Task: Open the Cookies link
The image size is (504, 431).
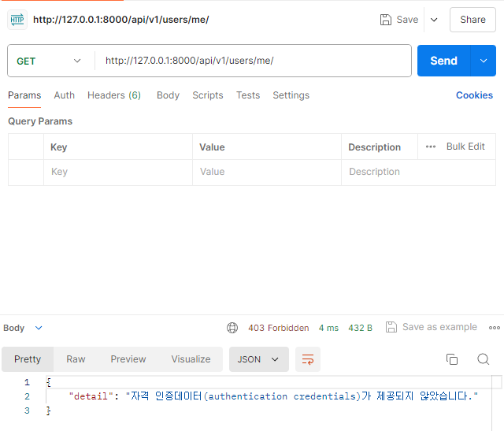Action: coord(474,95)
